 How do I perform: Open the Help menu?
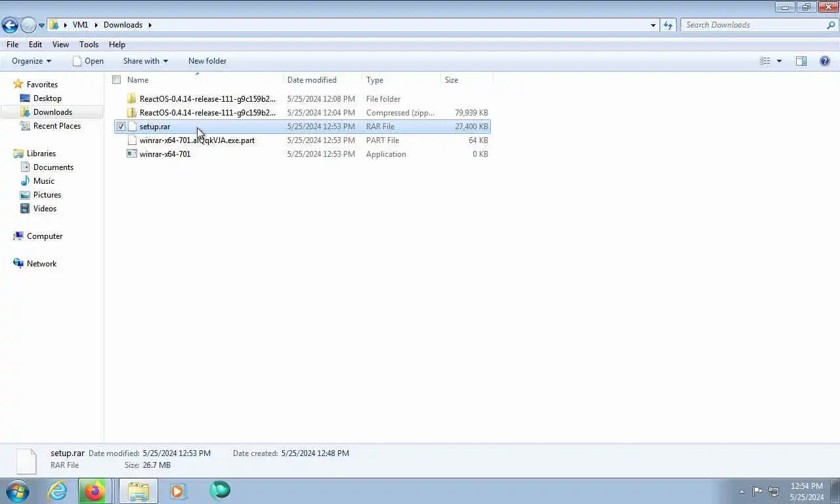pos(117,45)
